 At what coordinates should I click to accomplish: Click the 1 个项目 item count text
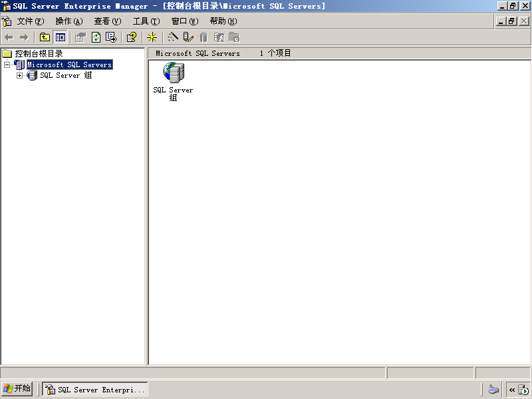(275, 53)
